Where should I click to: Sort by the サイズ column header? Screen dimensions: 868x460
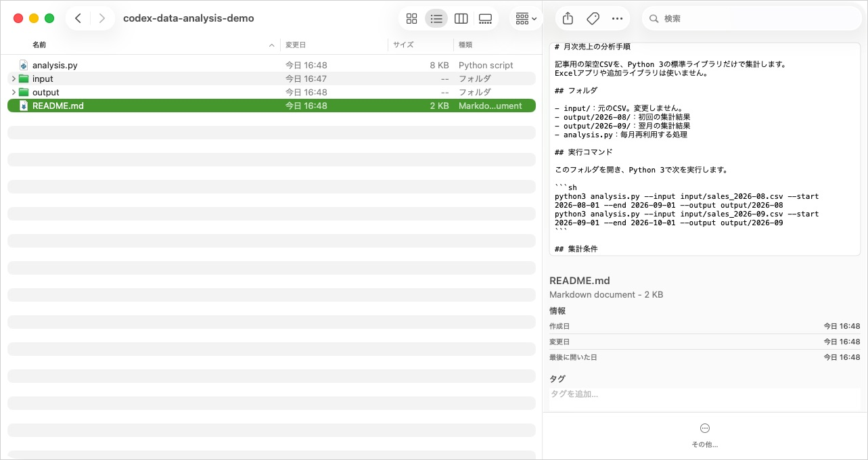[x=403, y=45]
